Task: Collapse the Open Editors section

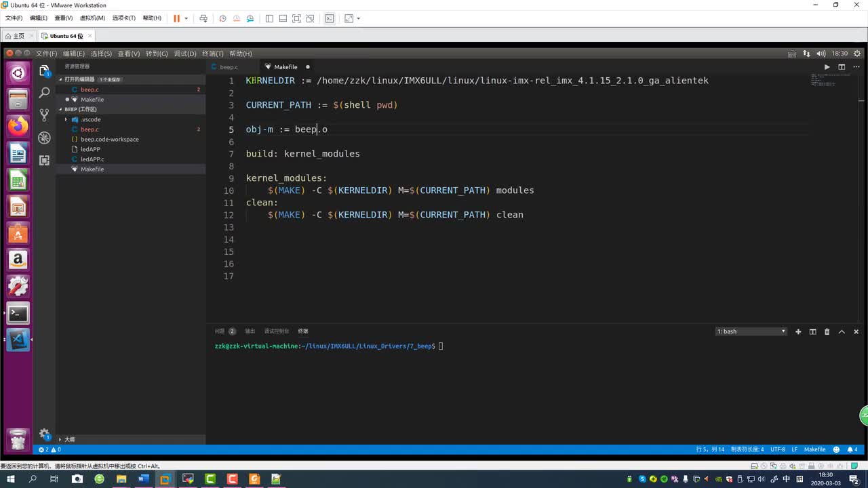Action: pos(79,79)
